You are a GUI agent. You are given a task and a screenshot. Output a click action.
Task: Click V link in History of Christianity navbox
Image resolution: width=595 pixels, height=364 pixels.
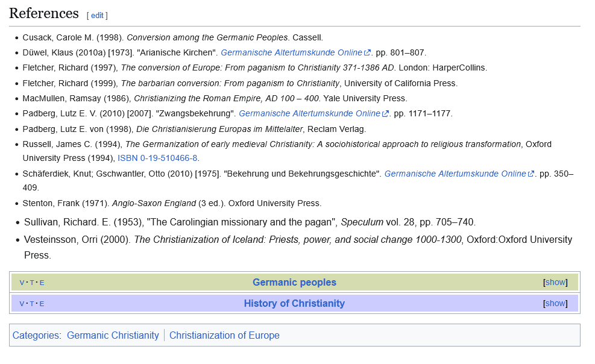pos(22,304)
